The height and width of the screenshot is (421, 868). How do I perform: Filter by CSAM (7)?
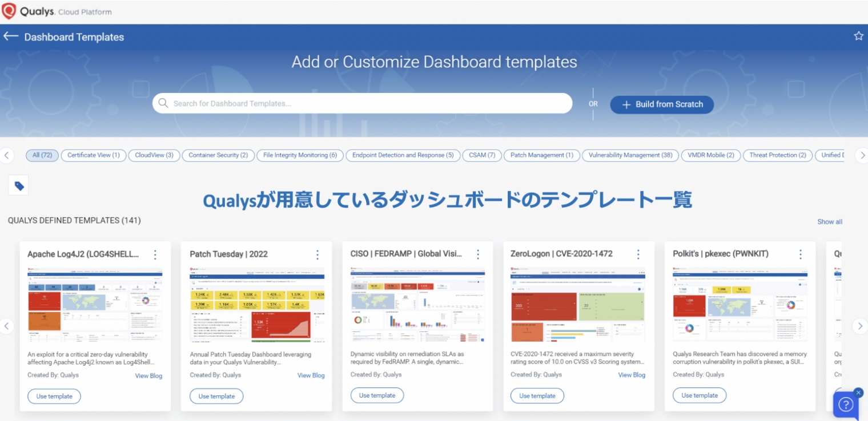(x=482, y=155)
